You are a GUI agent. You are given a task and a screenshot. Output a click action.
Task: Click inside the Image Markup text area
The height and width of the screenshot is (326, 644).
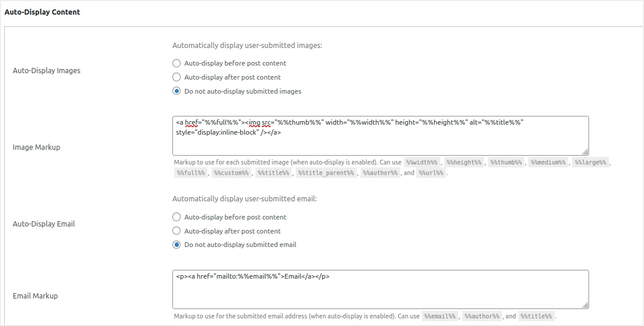(380, 143)
